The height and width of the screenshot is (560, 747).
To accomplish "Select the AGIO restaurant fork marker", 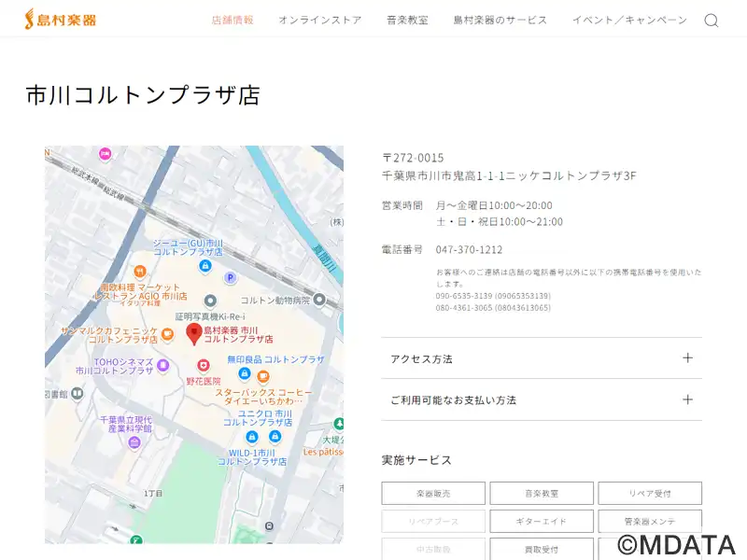I will pos(139,272).
